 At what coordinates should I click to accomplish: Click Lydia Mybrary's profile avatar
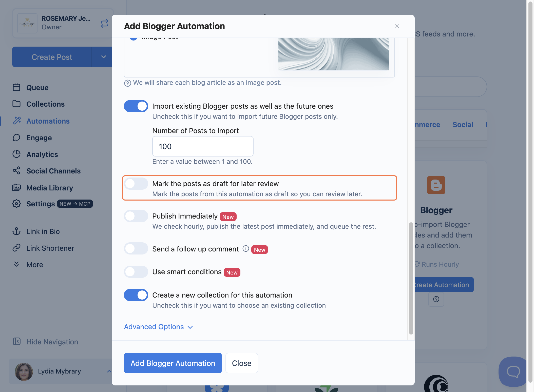24,371
